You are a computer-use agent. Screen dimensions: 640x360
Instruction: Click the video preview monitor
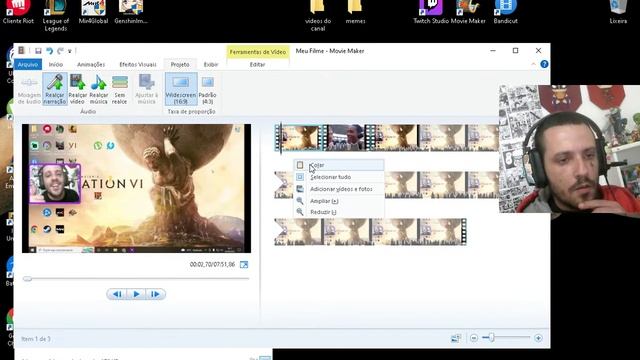point(136,188)
